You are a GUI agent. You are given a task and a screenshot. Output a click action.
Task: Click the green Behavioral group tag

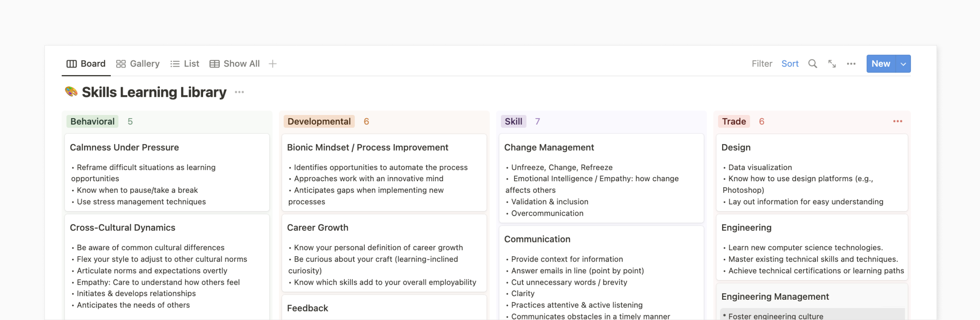coord(93,121)
